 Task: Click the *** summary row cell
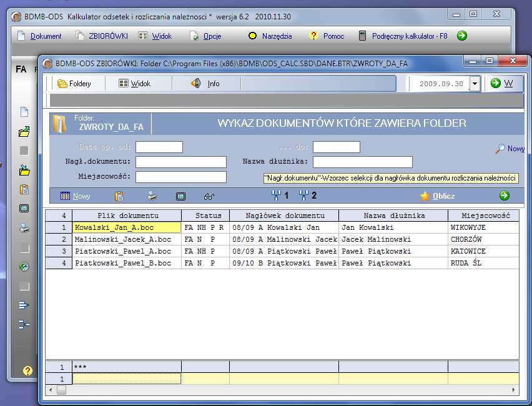click(x=127, y=367)
